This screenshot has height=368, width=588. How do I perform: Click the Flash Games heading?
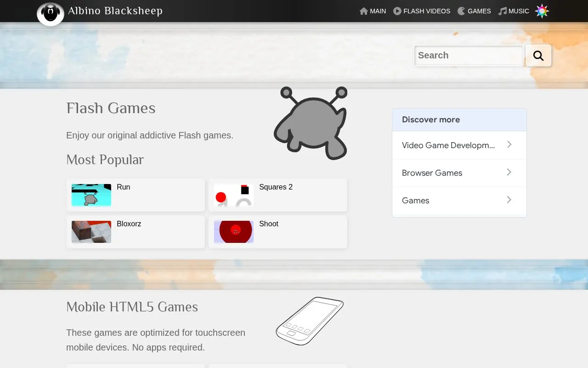point(111,108)
